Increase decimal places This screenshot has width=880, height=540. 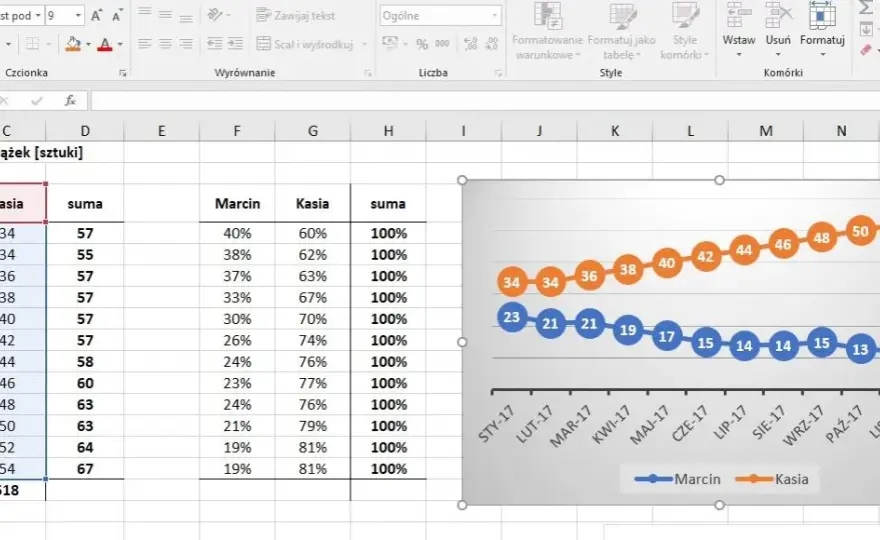click(x=470, y=44)
